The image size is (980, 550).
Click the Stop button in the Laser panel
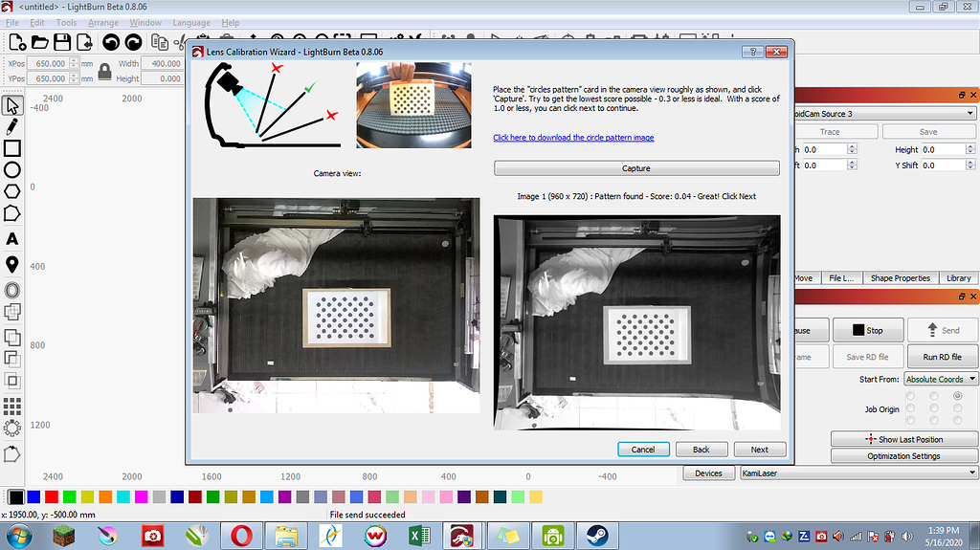pyautogui.click(x=868, y=330)
